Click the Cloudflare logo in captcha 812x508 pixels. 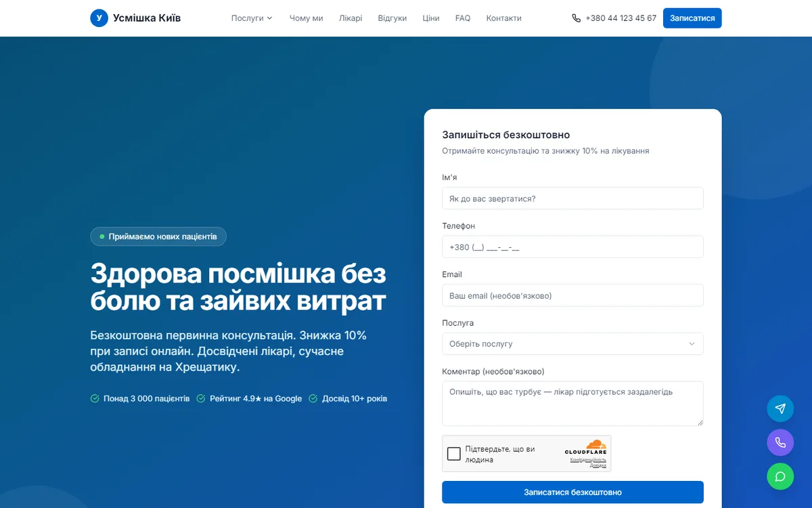tap(586, 448)
